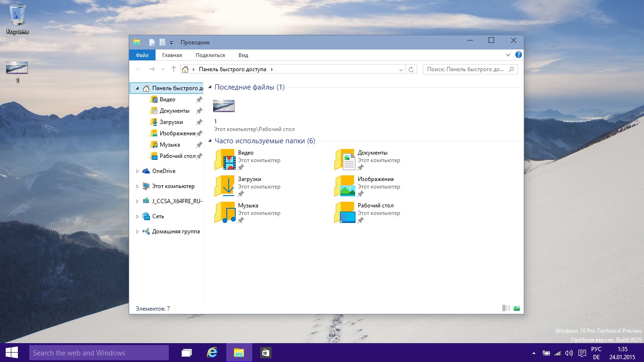This screenshot has width=644, height=362.
Task: Open the Музыка folder icon
Action: tap(225, 212)
